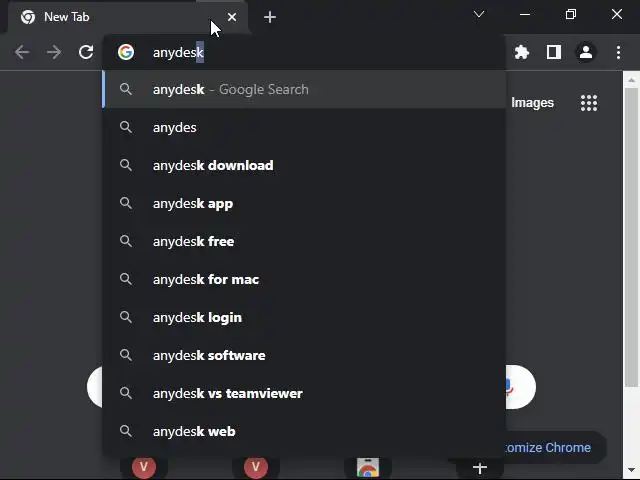
Task: Open the Google apps grid
Action: [589, 103]
